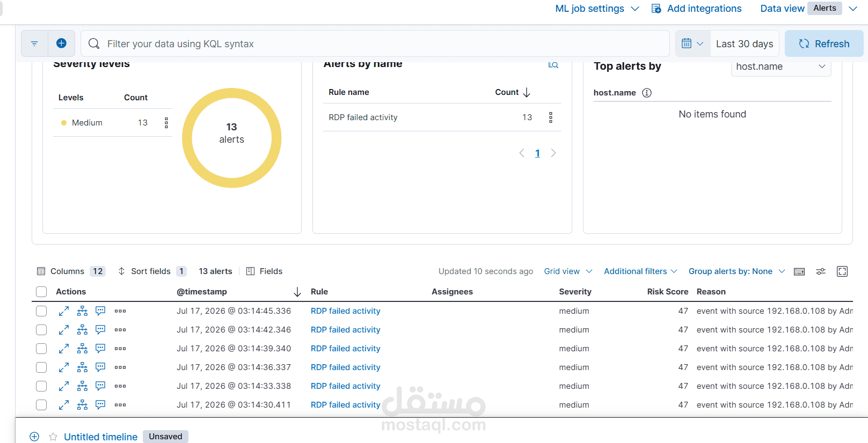Open the Fields browser
The width and height of the screenshot is (868, 443).
[264, 271]
